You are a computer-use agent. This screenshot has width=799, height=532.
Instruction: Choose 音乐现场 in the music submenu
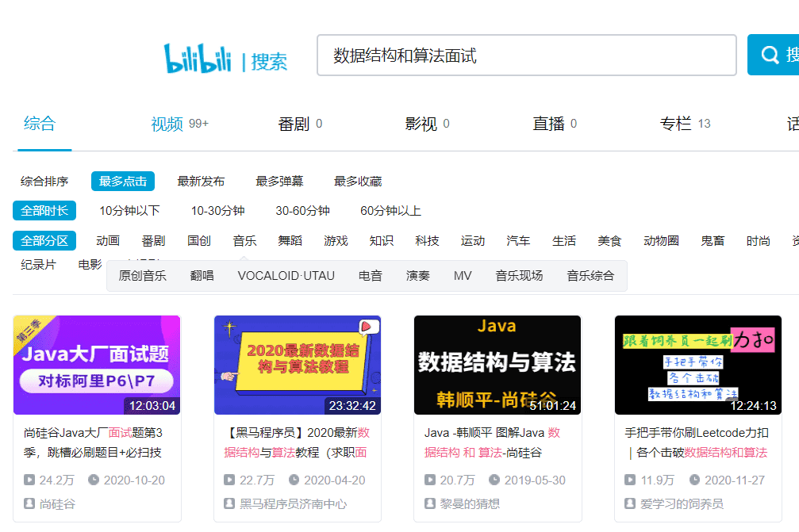tap(519, 276)
